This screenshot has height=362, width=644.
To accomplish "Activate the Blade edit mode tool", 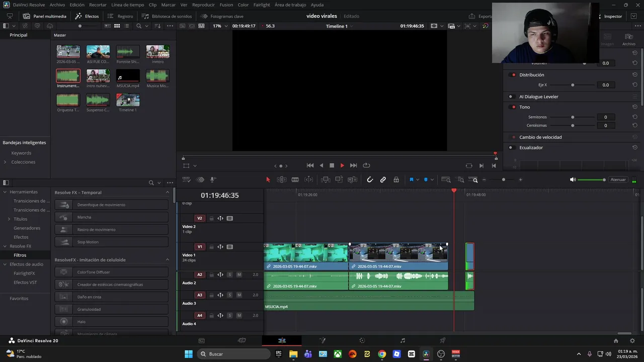I will coord(295,179).
